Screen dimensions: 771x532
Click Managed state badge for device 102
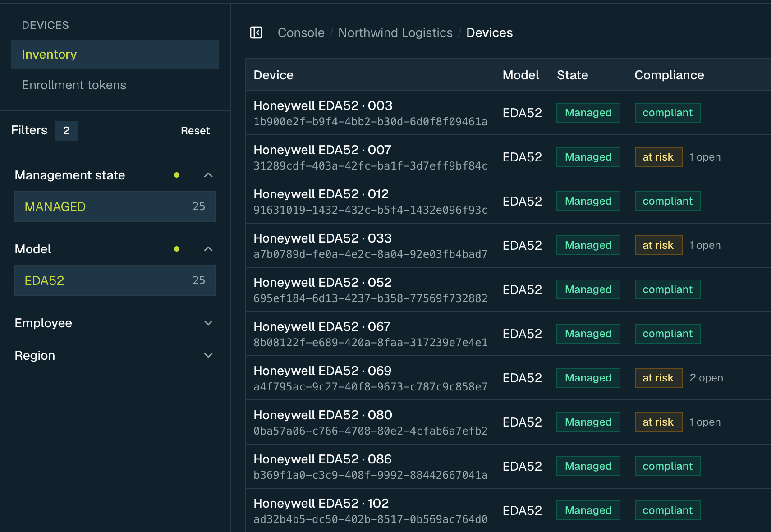pos(588,510)
